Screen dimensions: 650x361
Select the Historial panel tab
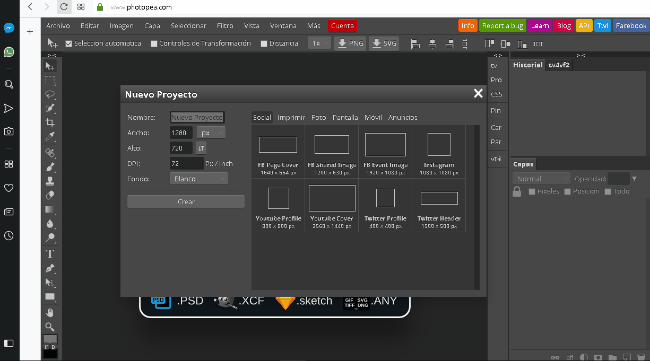click(527, 65)
